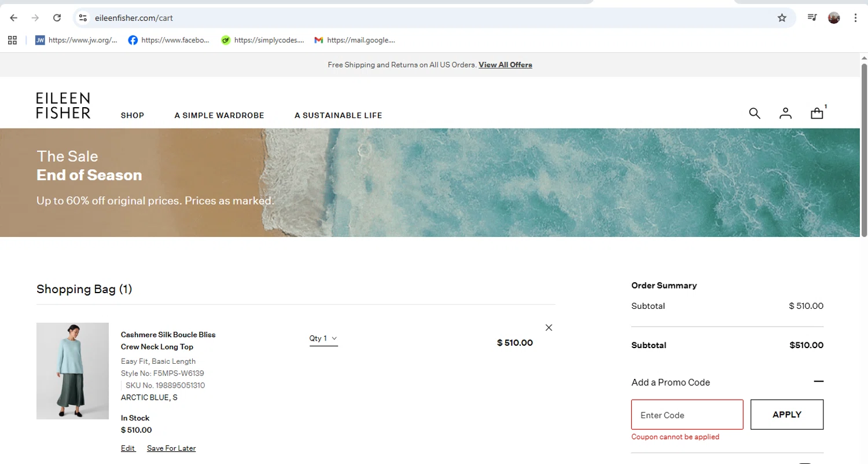Image resolution: width=868 pixels, height=464 pixels.
Task: Open the Cashmere Silk Boucle Bliss product title
Action: pyautogui.click(x=168, y=341)
